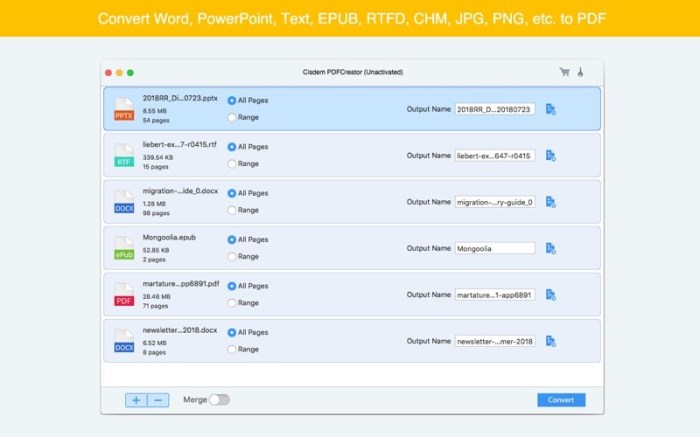Viewport: 700px width, 437px height.
Task: Open output settings icon for migration-...ry-guide_0 row
Action: pos(551,202)
